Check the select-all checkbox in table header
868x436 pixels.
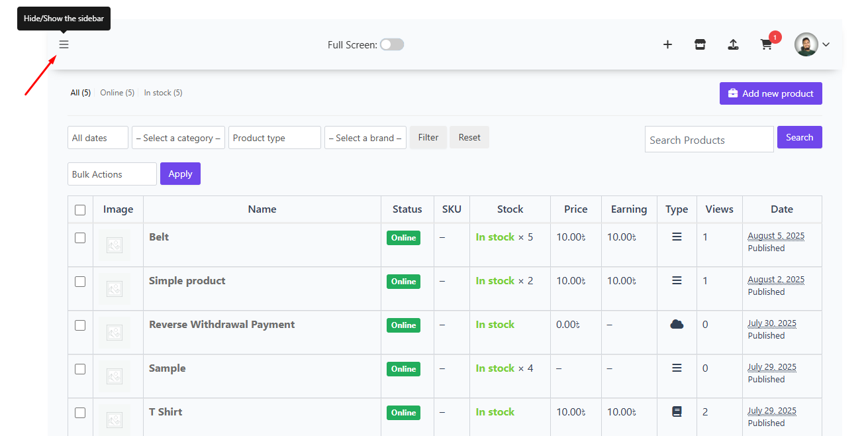[x=80, y=210]
